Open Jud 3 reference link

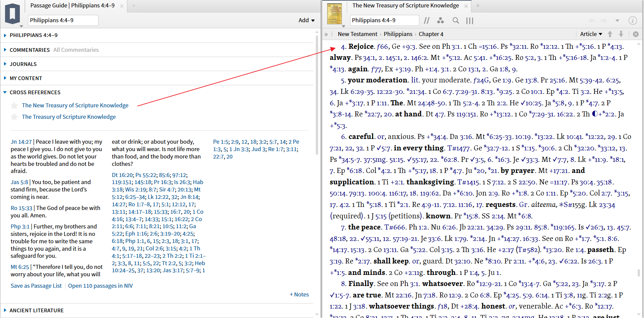click(x=258, y=149)
